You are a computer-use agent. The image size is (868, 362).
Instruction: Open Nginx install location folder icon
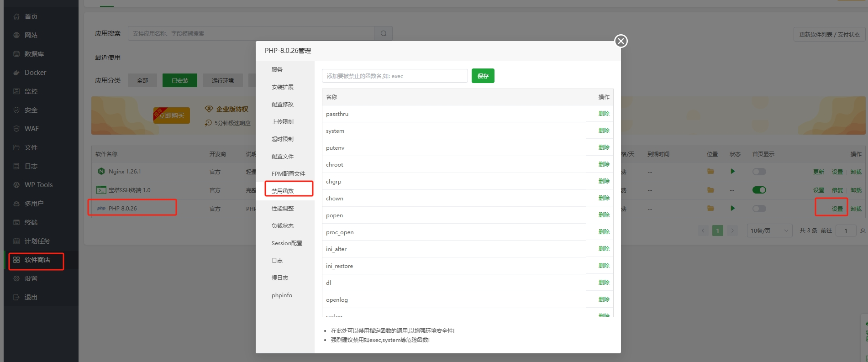(710, 172)
